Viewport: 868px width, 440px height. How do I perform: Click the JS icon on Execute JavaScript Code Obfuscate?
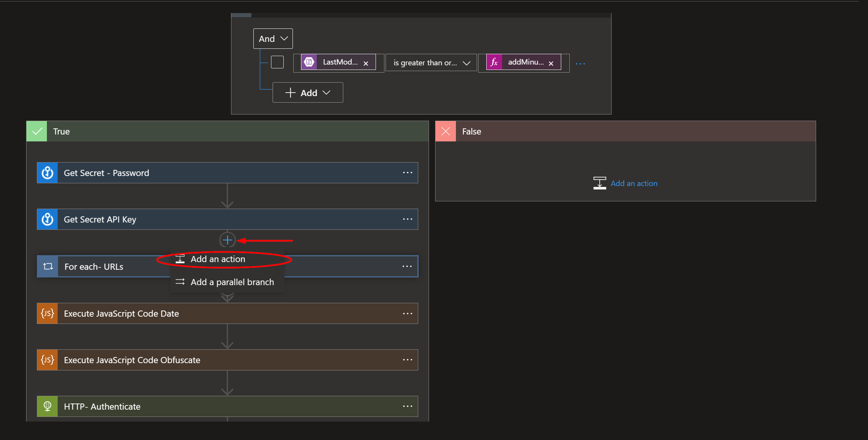[47, 360]
